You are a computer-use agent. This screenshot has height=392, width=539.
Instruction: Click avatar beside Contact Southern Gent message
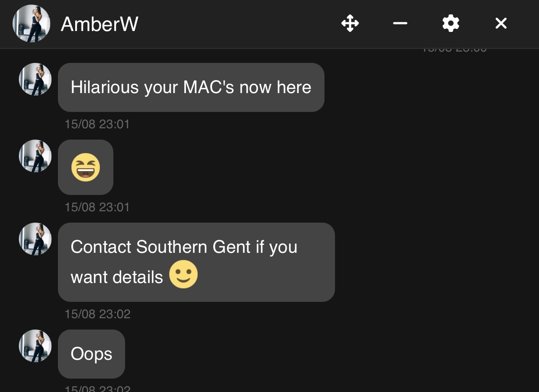(35, 239)
